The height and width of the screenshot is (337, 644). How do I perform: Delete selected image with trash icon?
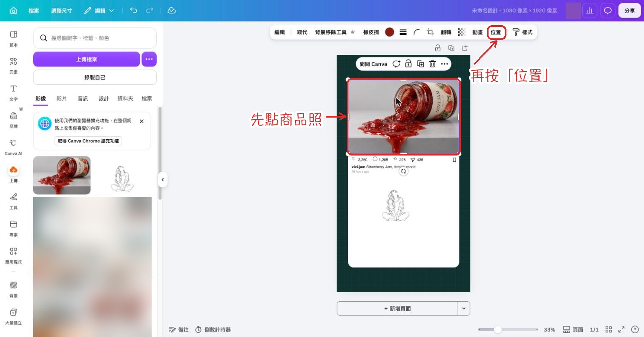coord(432,64)
